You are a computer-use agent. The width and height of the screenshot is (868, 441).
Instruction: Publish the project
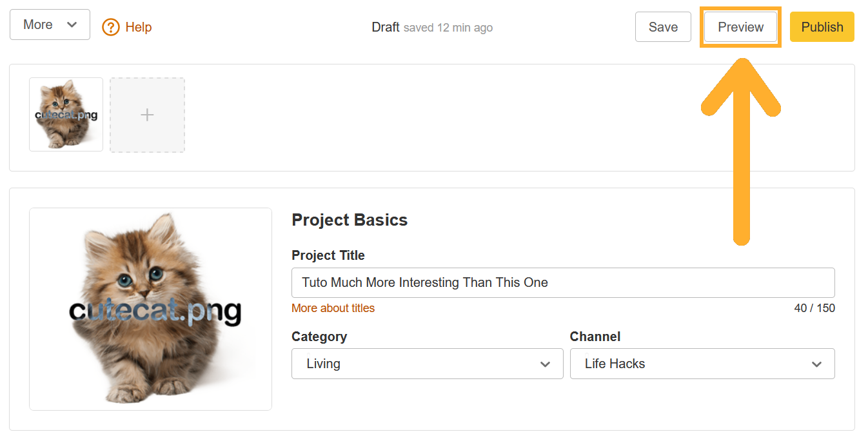[822, 27]
